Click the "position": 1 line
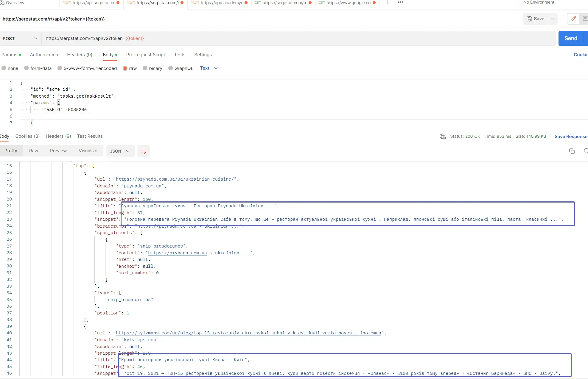The height and width of the screenshot is (379, 588). click(112, 313)
